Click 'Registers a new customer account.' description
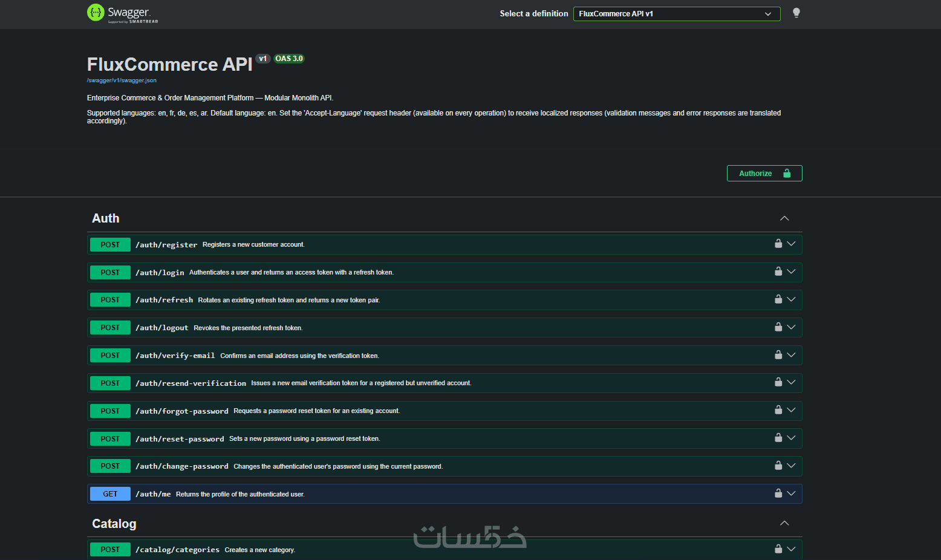 pos(253,245)
